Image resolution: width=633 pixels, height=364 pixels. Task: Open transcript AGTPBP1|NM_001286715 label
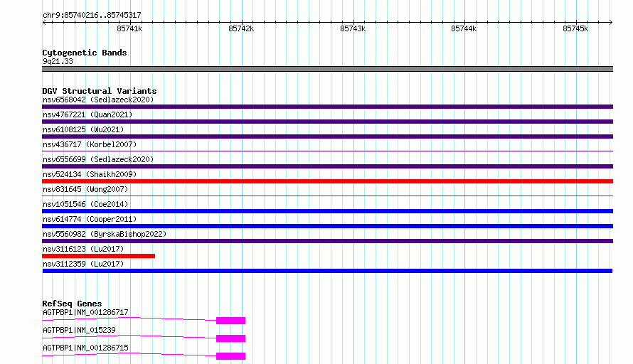pyautogui.click(x=85, y=348)
